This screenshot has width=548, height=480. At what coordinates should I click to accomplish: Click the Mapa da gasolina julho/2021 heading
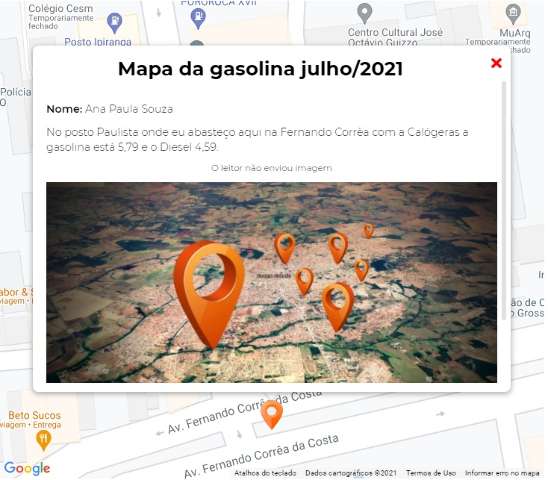point(260,69)
